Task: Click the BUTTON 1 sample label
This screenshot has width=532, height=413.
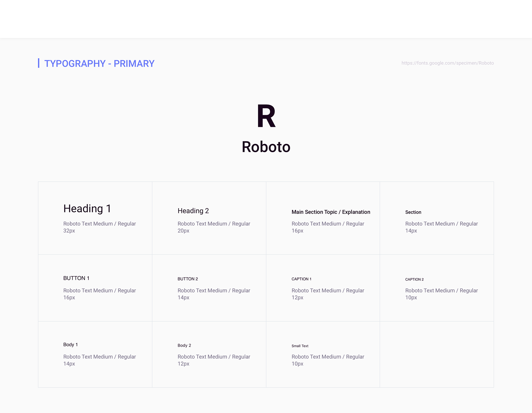Action: pyautogui.click(x=76, y=278)
